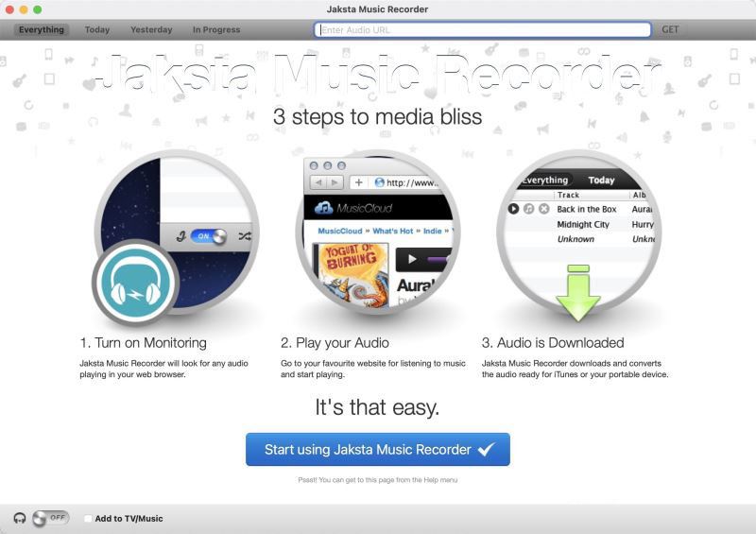Image resolution: width=756 pixels, height=534 pixels.
Task: Open the Yesterday tab
Action: 151,29
